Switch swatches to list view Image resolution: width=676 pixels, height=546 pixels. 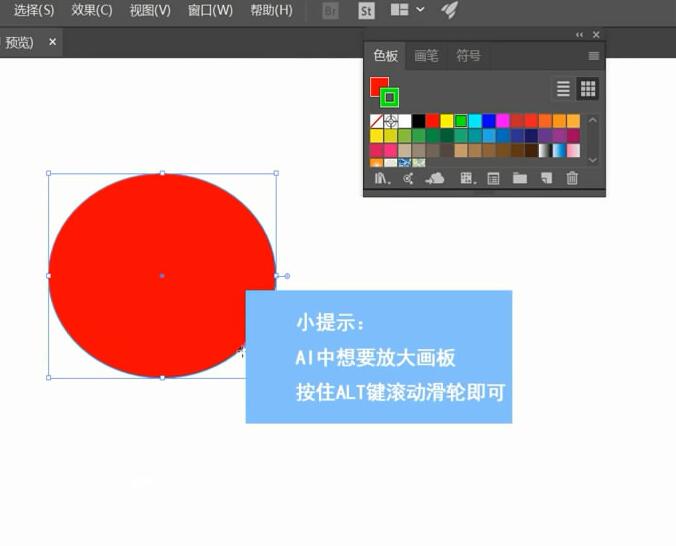click(563, 88)
